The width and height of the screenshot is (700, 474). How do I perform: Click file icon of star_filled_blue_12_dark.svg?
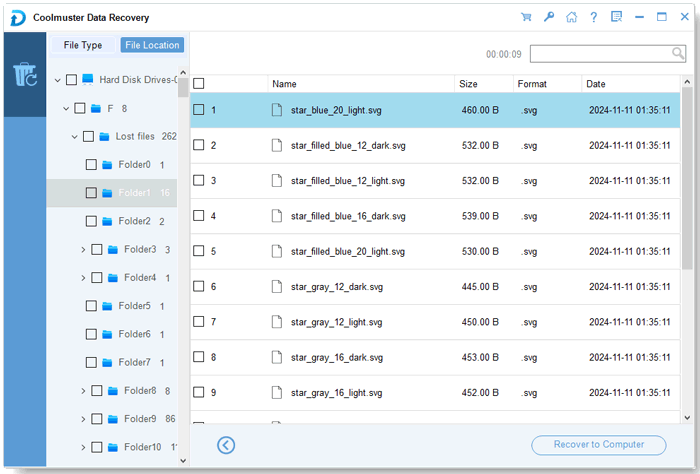tap(277, 145)
